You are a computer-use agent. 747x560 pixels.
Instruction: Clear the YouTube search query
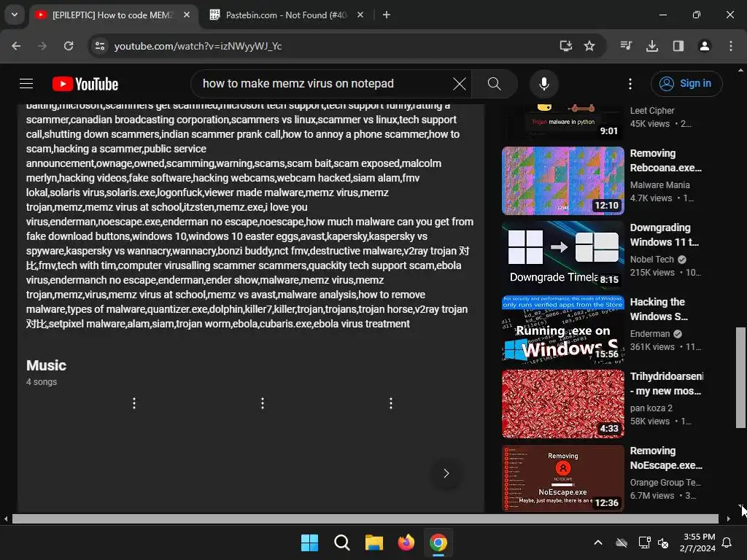tap(460, 84)
